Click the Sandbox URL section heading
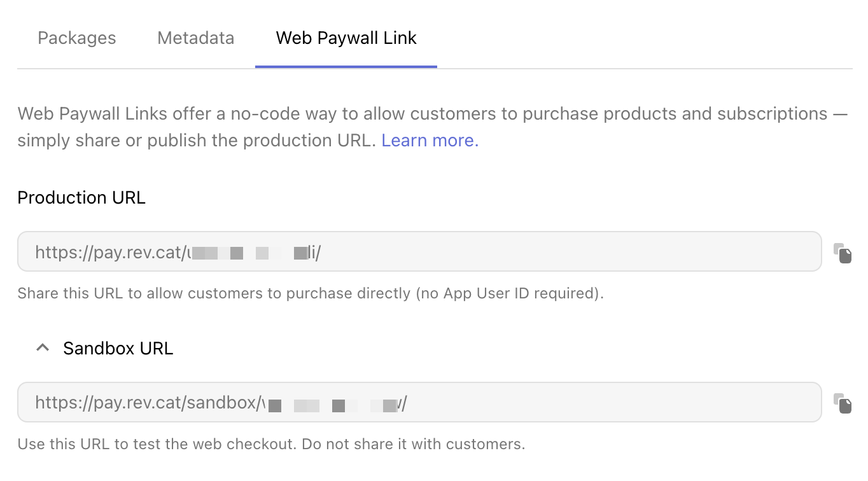Viewport: 868px width, 481px height. click(x=118, y=348)
